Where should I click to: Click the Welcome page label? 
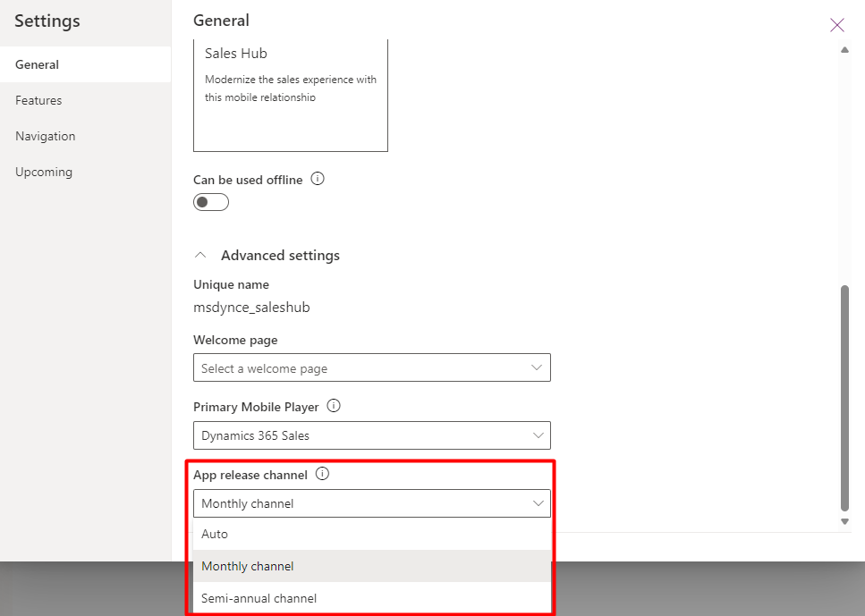point(235,341)
